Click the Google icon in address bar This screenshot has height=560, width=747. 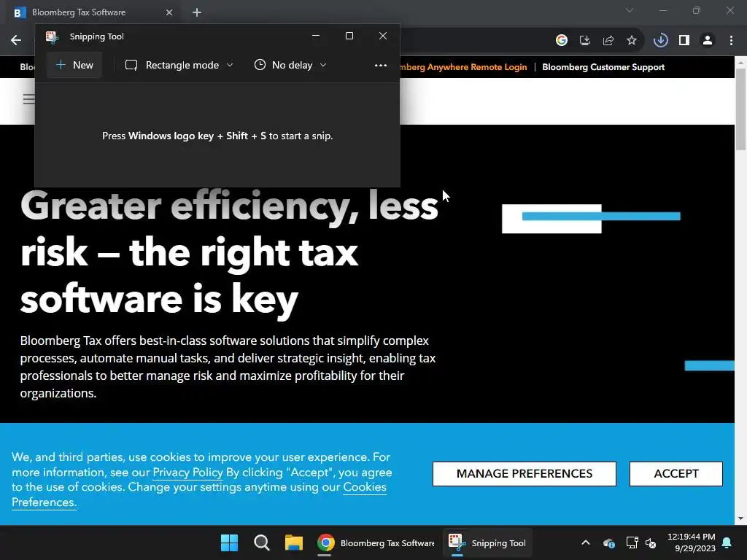click(x=562, y=41)
